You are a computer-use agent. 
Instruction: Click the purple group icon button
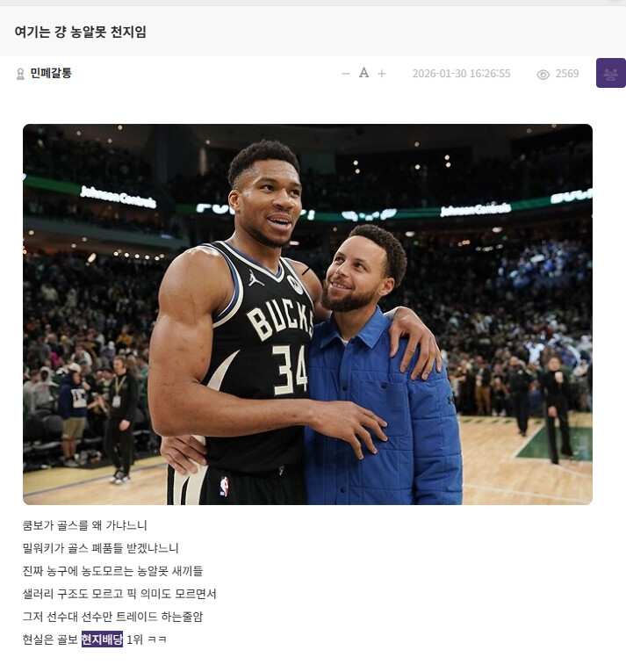610,73
